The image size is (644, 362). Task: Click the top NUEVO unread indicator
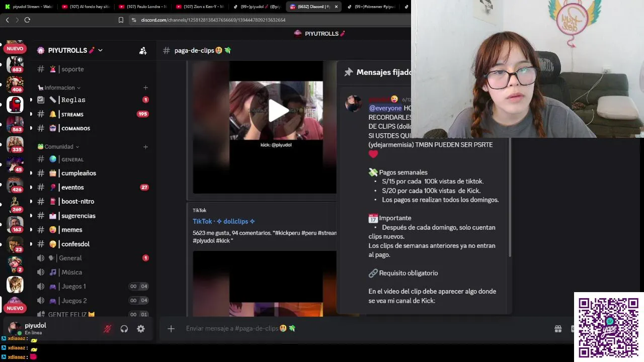(15, 48)
